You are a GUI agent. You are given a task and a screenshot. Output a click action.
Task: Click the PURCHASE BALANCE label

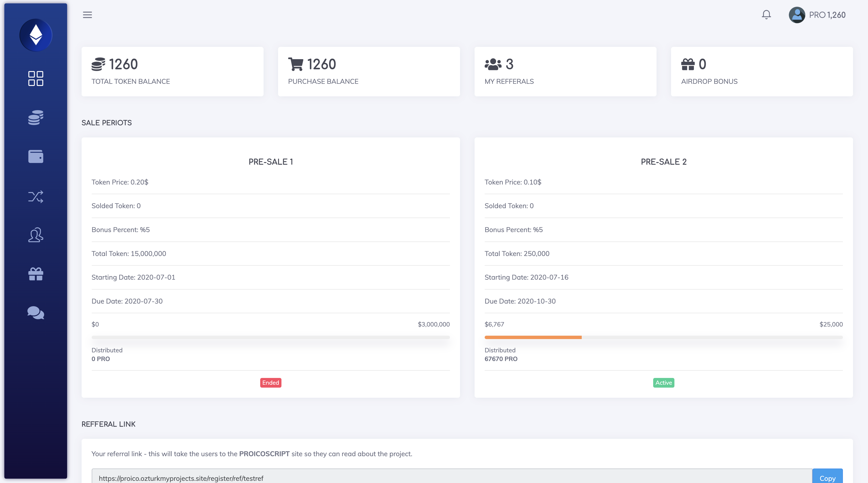pos(323,81)
